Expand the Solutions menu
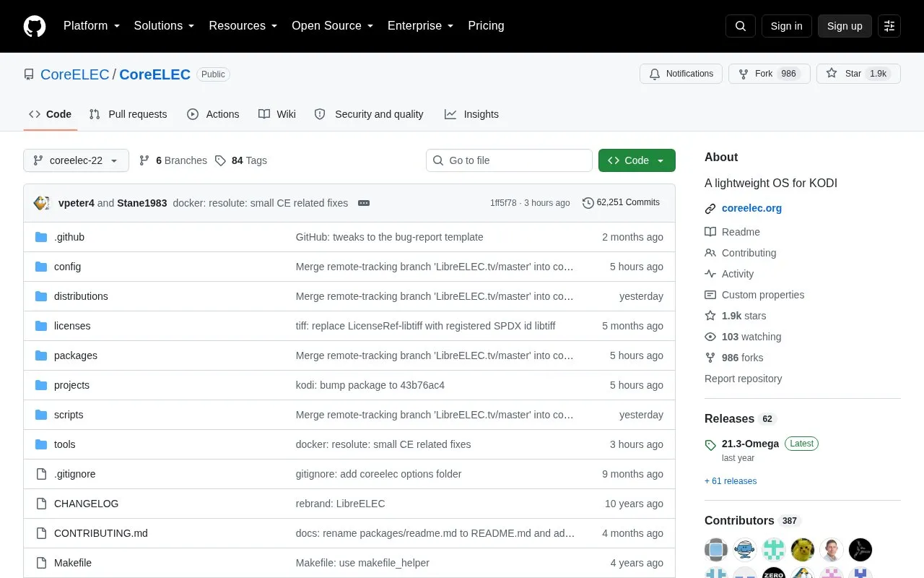This screenshot has height=578, width=924. (165, 26)
